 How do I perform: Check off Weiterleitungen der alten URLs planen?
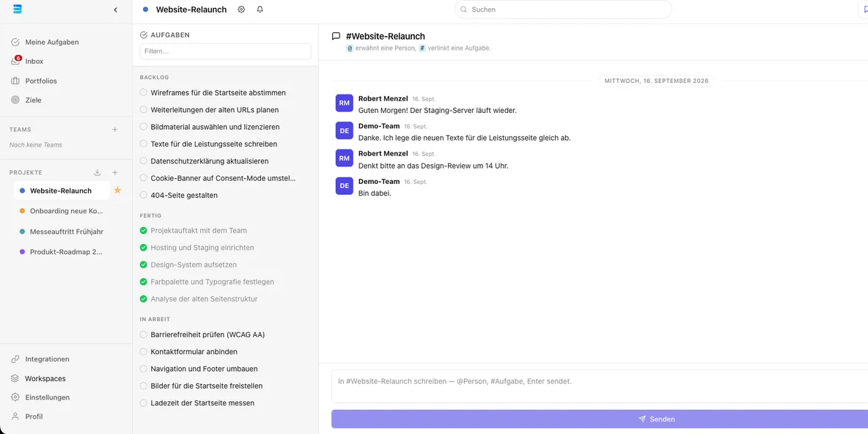coord(144,110)
